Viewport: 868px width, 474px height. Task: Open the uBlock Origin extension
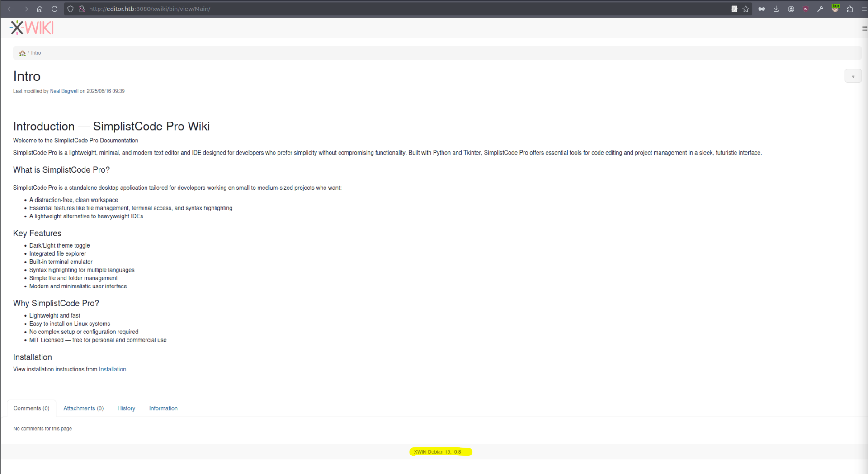pyautogui.click(x=806, y=9)
